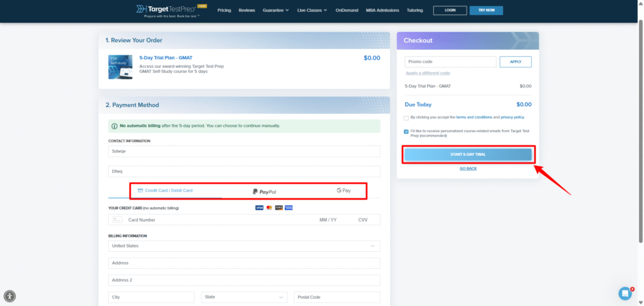Click the LOGIN button
This screenshot has width=644, height=306.
[x=450, y=10]
